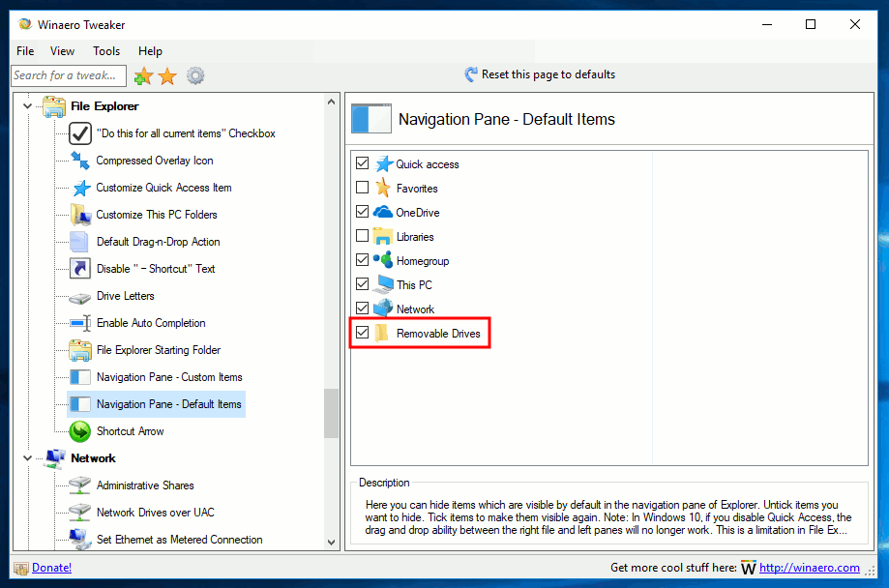889x588 pixels.
Task: Enable the Favorites checkbox
Action: pyautogui.click(x=362, y=188)
